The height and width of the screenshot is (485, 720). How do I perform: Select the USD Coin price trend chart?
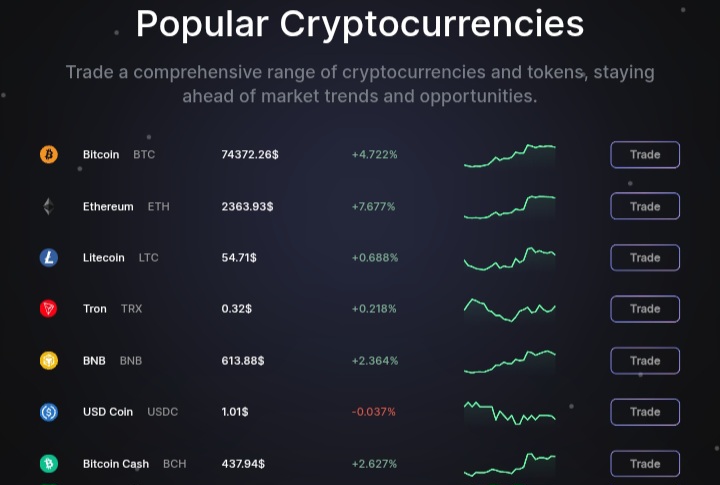pyautogui.click(x=509, y=412)
